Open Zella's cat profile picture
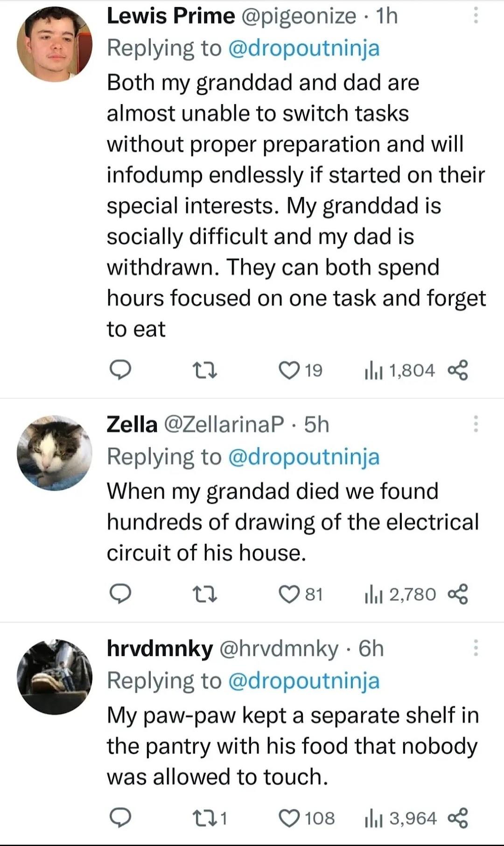The height and width of the screenshot is (846, 504). pyautogui.click(x=55, y=452)
